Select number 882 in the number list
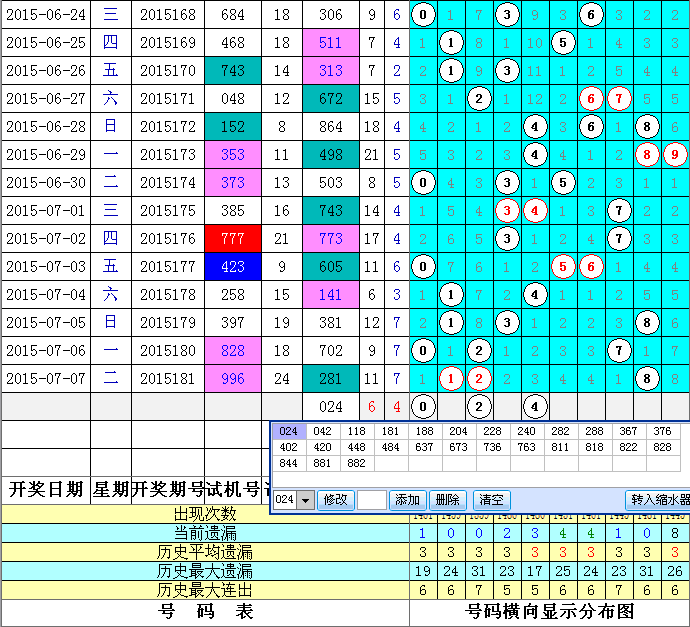 (x=355, y=463)
